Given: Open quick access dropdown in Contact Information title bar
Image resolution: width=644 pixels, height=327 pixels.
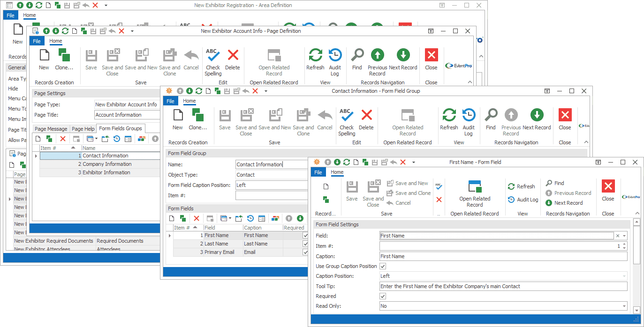Looking at the screenshot, I should 266,91.
